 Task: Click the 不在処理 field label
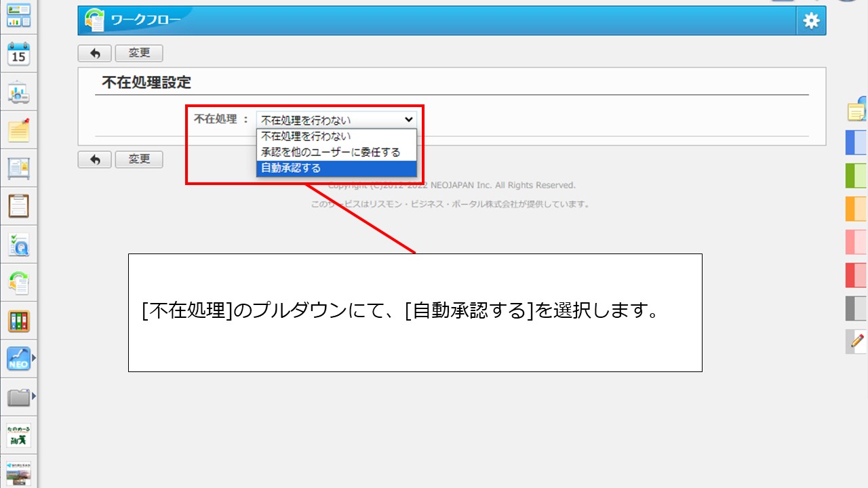pyautogui.click(x=216, y=119)
